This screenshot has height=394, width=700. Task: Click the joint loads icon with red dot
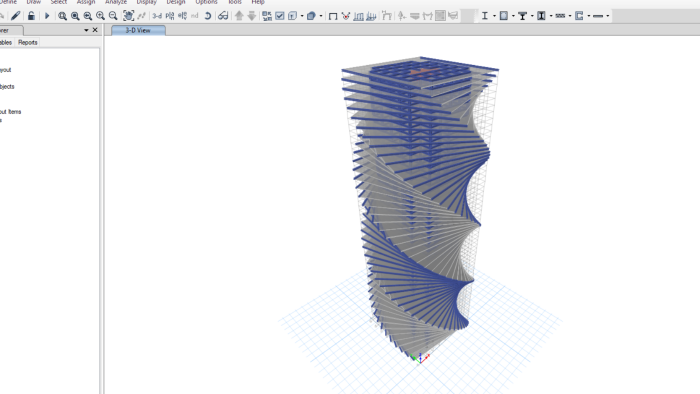pos(346,16)
